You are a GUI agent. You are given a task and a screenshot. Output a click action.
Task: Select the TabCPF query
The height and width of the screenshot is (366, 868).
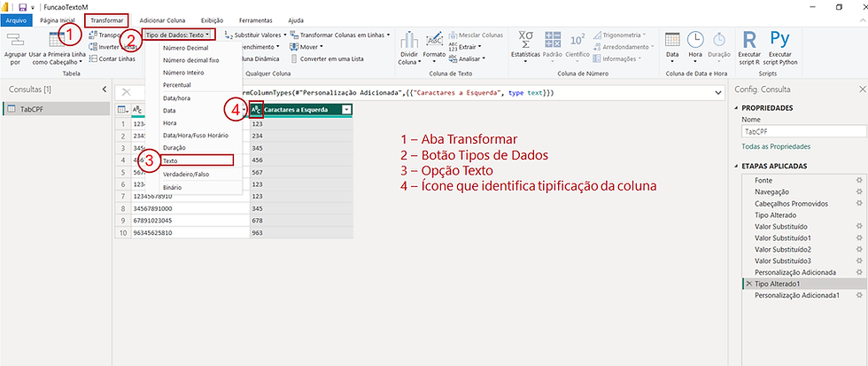(56, 109)
